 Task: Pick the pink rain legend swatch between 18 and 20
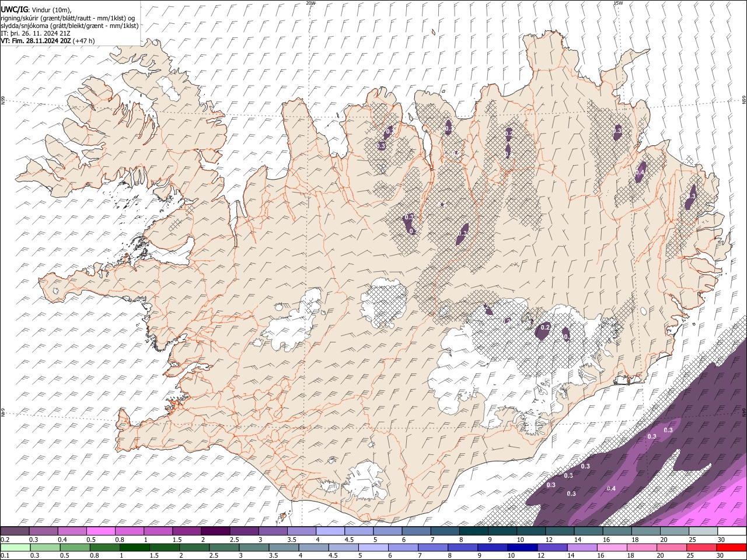tap(642, 547)
